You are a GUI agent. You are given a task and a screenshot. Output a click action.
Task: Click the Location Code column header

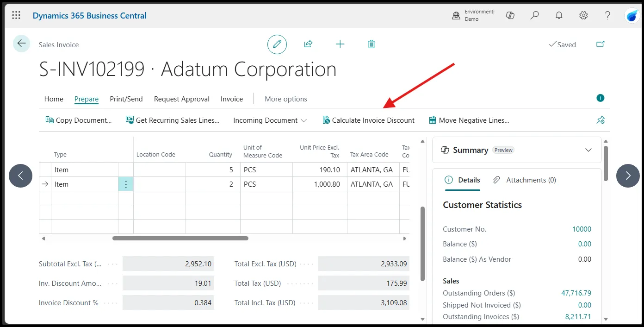156,155
